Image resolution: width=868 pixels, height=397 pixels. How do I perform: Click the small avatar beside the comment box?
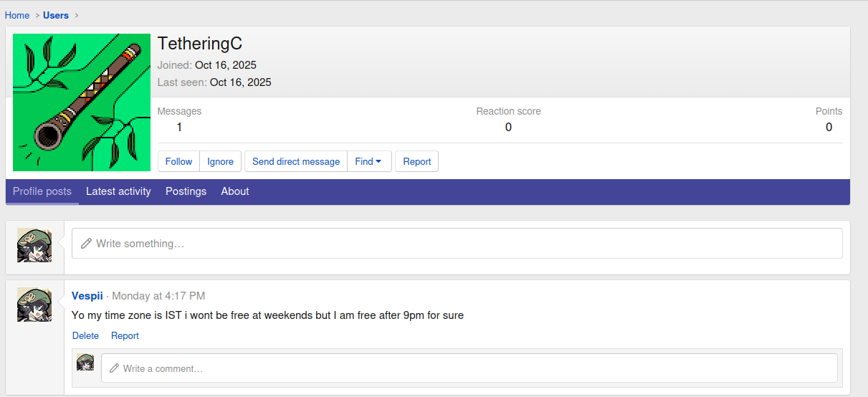pos(85,362)
